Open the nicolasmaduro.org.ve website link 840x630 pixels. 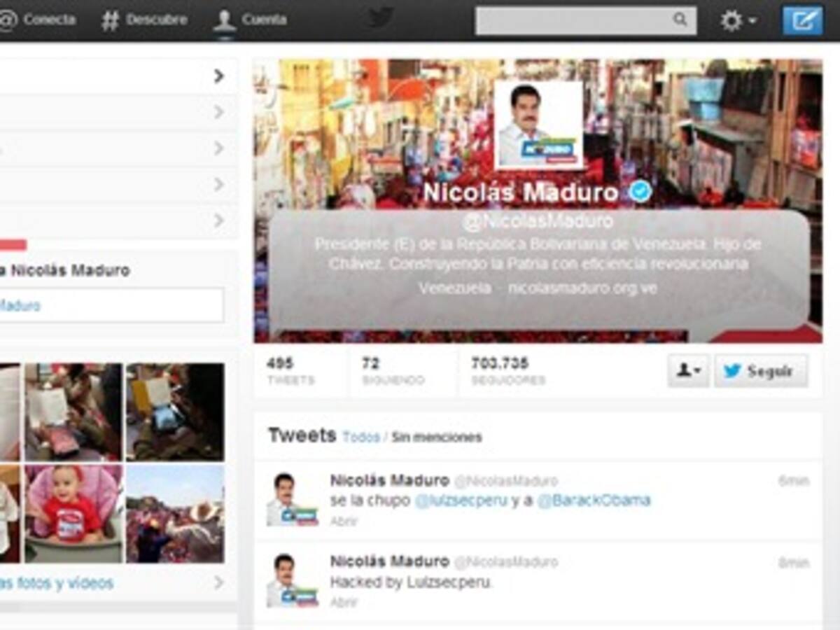click(x=582, y=288)
